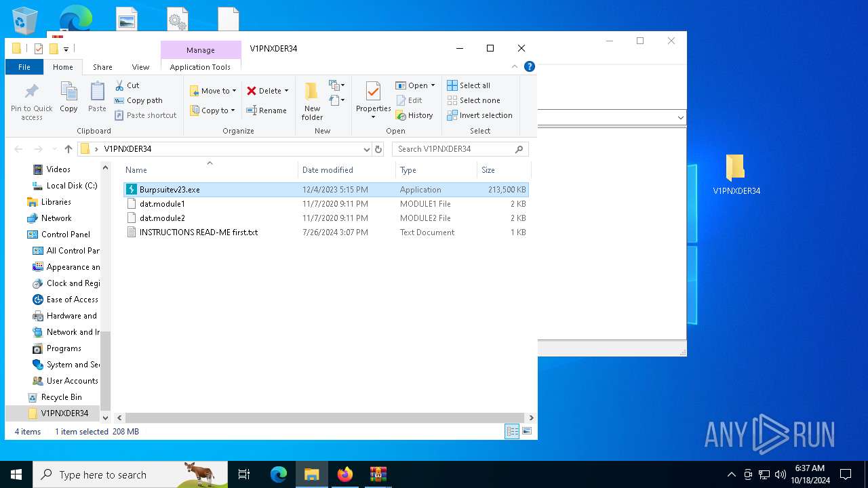
Task: Click the Paste ribbon icon
Action: click(97, 97)
